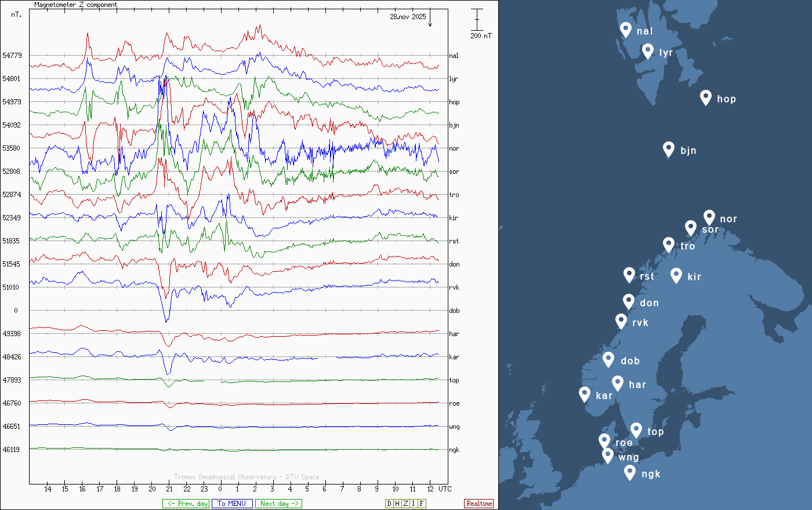Click the lyr station map pin
Screen dimensions: 812x510
tap(648, 51)
